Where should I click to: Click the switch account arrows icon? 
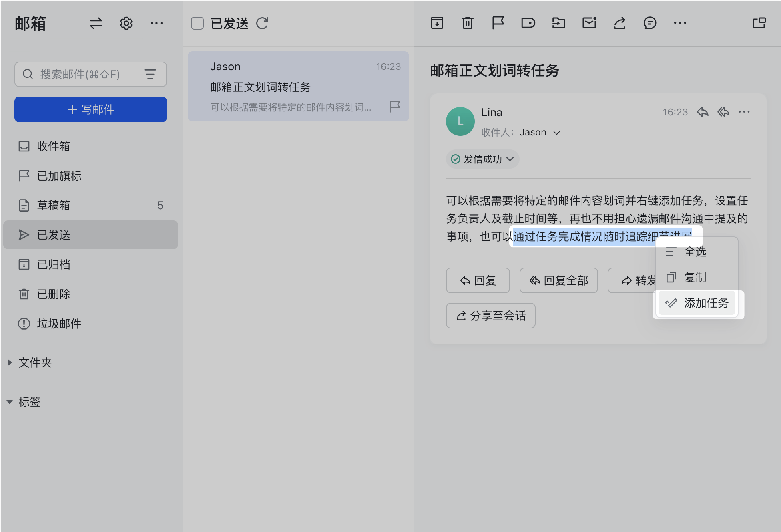coord(96,23)
